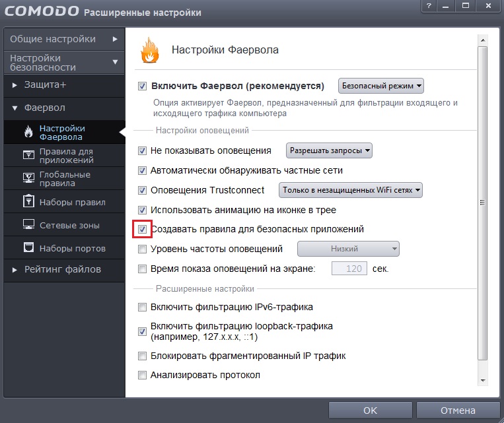
Task: Click the Наборы портов port icon
Action: [x=28, y=247]
